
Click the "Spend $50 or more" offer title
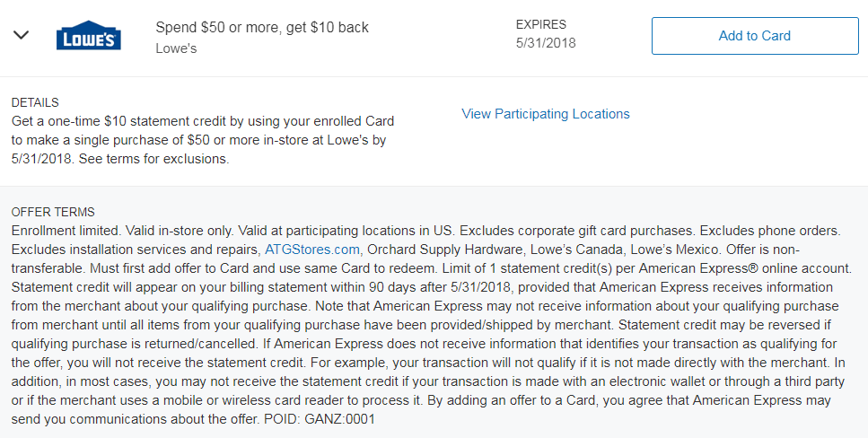point(262,27)
